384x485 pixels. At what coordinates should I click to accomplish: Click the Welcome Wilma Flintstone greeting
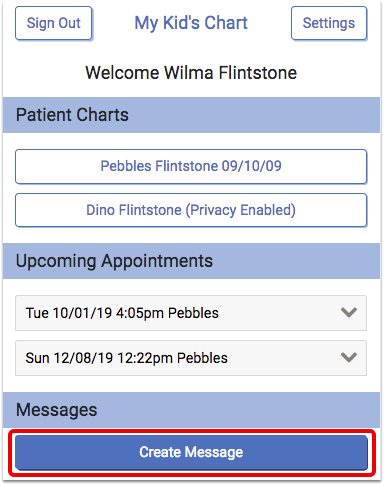(191, 73)
